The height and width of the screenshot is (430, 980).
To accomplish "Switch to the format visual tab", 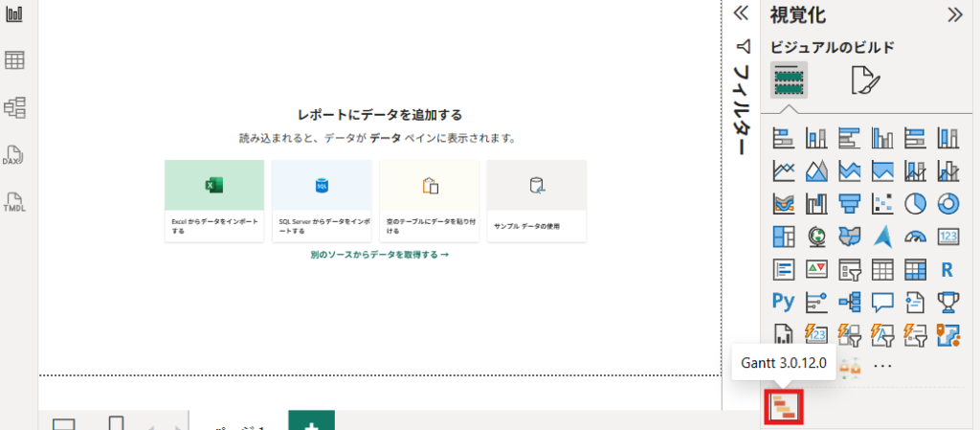I will [865, 79].
